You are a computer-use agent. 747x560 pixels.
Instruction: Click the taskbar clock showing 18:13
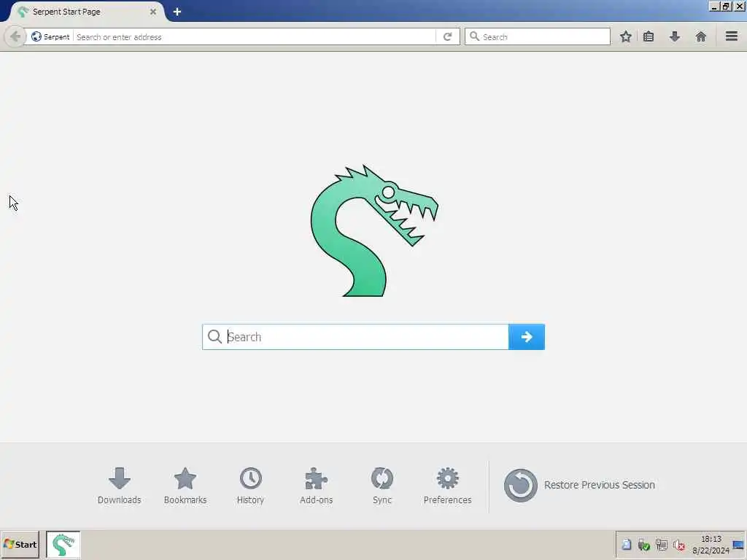(711, 545)
